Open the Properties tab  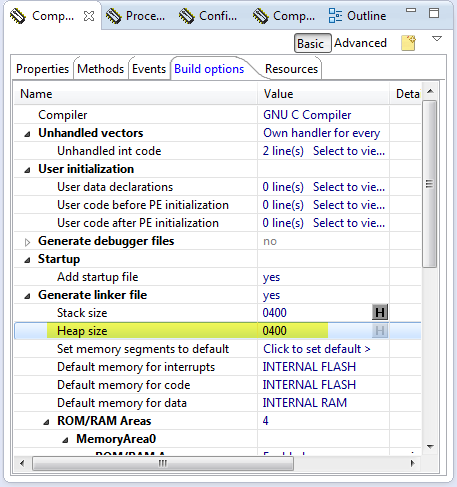[x=42, y=69]
